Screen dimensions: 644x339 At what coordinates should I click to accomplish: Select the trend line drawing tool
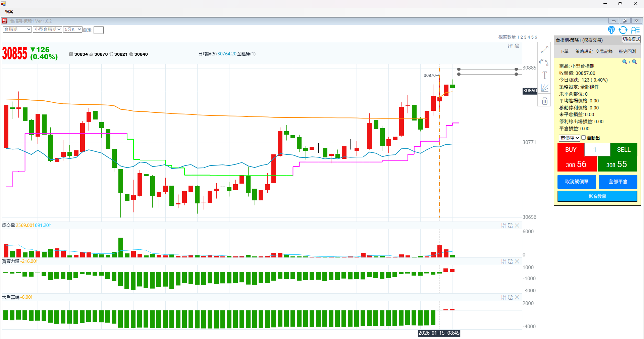tap(544, 50)
